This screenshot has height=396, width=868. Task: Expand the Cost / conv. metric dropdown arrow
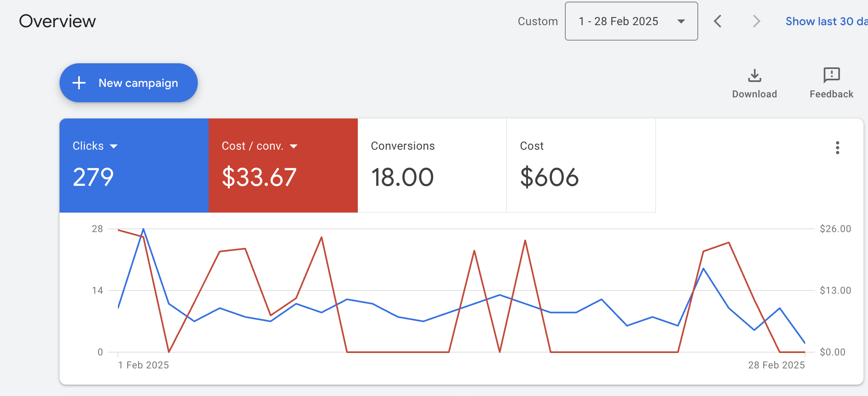294,146
